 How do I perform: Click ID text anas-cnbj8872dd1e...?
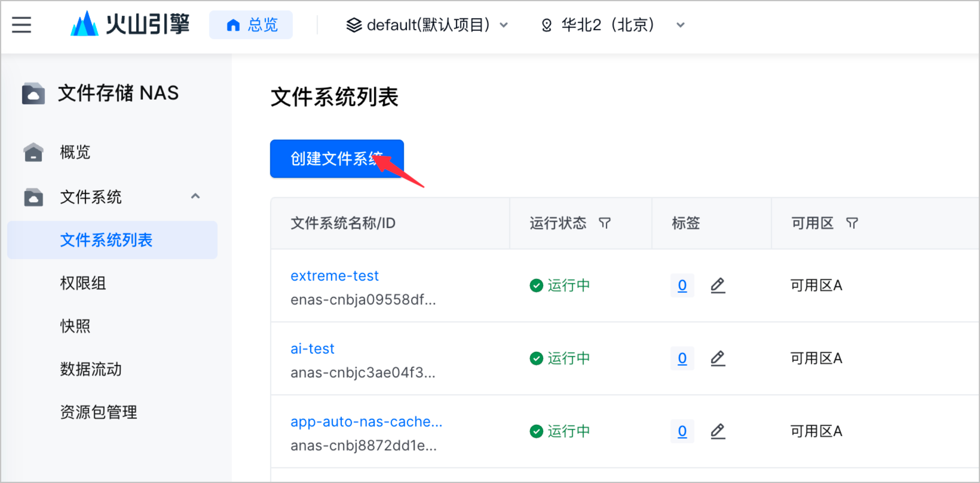click(x=363, y=446)
